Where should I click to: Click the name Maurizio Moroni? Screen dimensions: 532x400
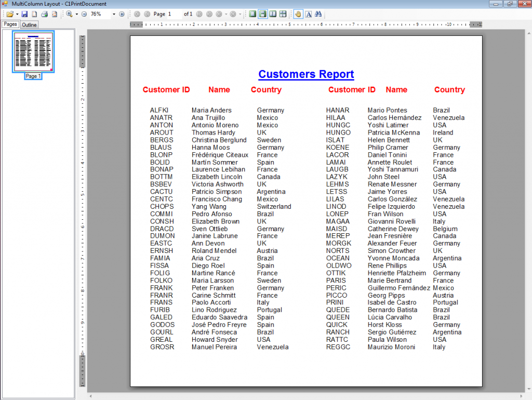point(391,347)
